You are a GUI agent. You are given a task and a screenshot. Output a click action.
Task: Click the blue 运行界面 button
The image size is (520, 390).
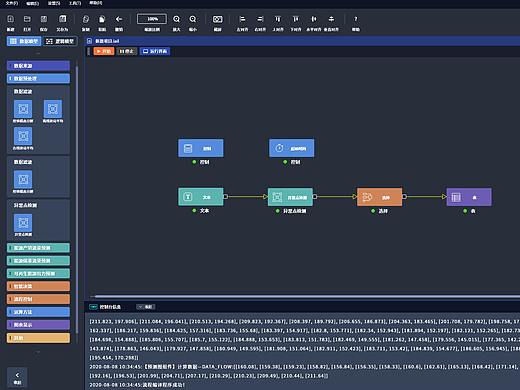pyautogui.click(x=155, y=51)
